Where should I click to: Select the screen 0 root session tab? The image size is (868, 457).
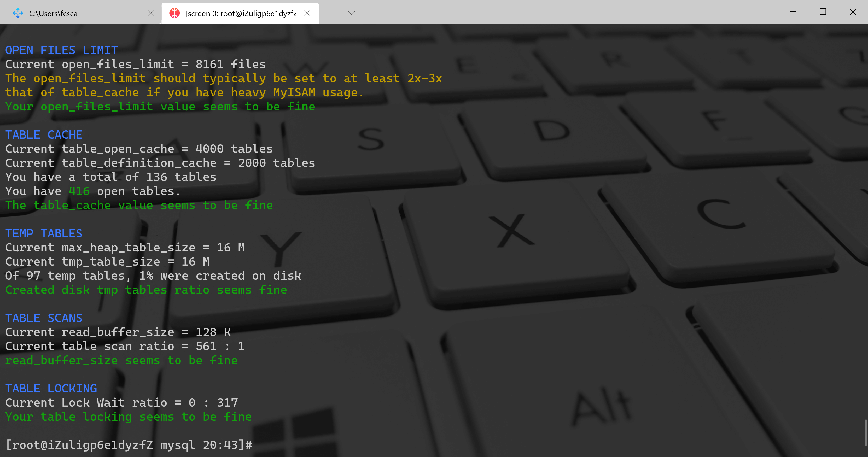pyautogui.click(x=240, y=14)
